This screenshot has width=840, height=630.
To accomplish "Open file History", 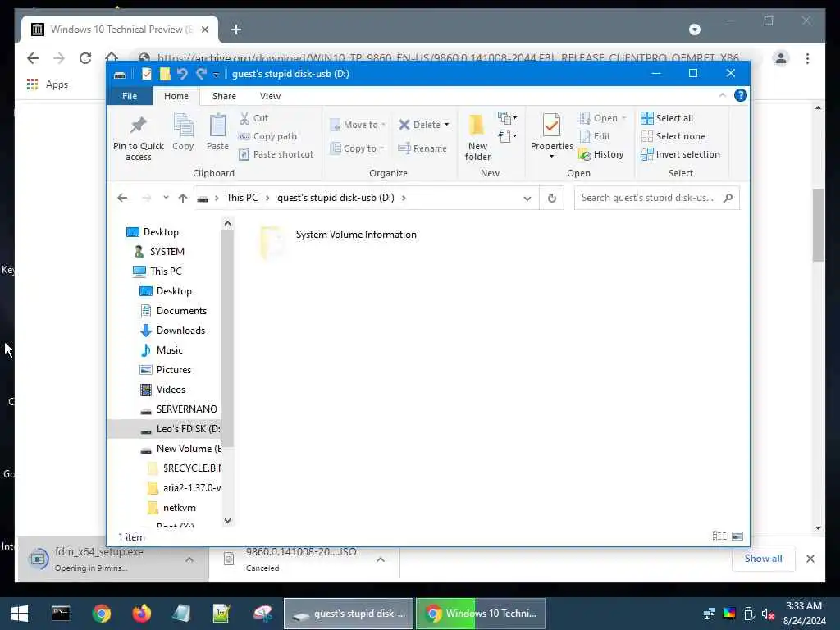I will tap(601, 154).
